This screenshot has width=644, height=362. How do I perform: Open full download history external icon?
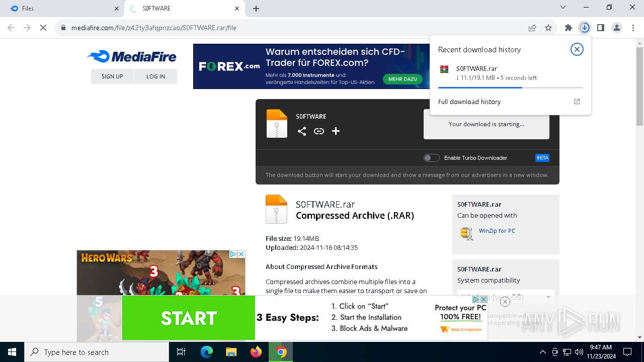577,102
